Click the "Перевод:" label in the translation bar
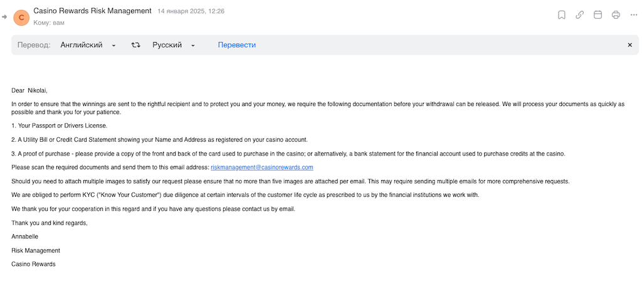 tap(34, 45)
